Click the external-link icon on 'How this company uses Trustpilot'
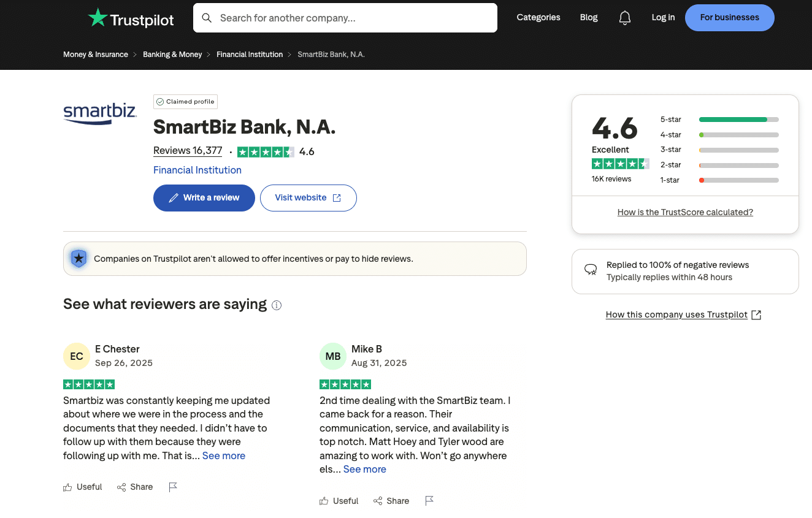Viewport: 812px width, 518px height. pos(756,314)
